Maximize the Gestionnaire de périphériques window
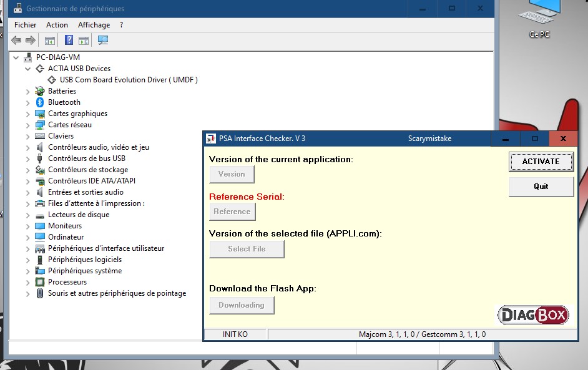Image resolution: width=588 pixels, height=370 pixels. pyautogui.click(x=452, y=8)
